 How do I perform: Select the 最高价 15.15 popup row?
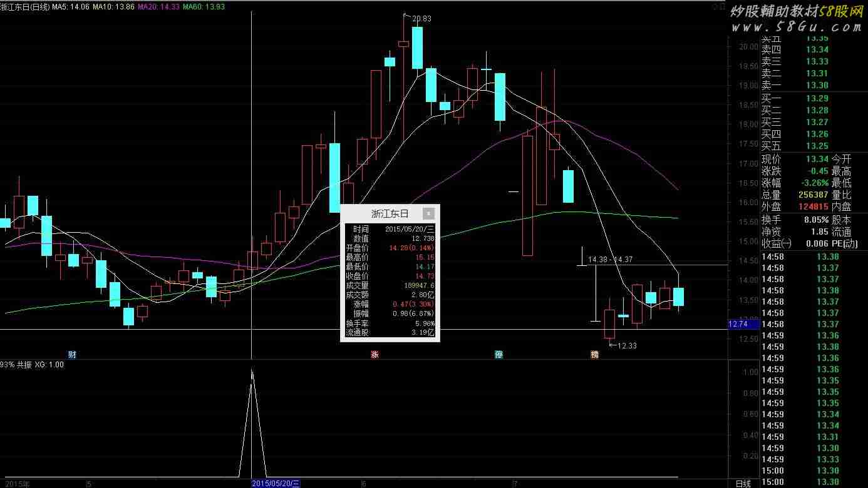tap(390, 257)
